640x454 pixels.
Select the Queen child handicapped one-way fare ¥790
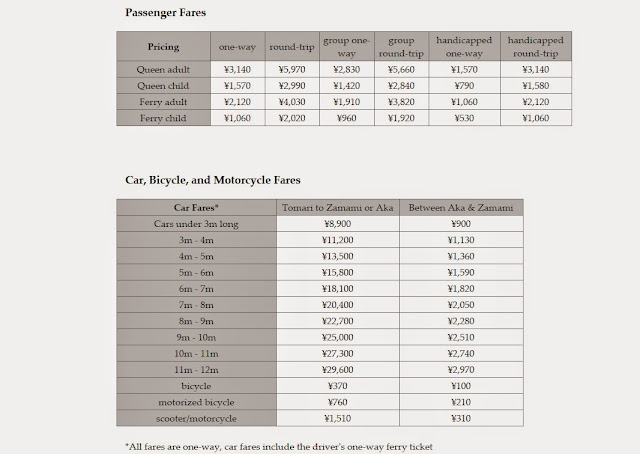462,85
